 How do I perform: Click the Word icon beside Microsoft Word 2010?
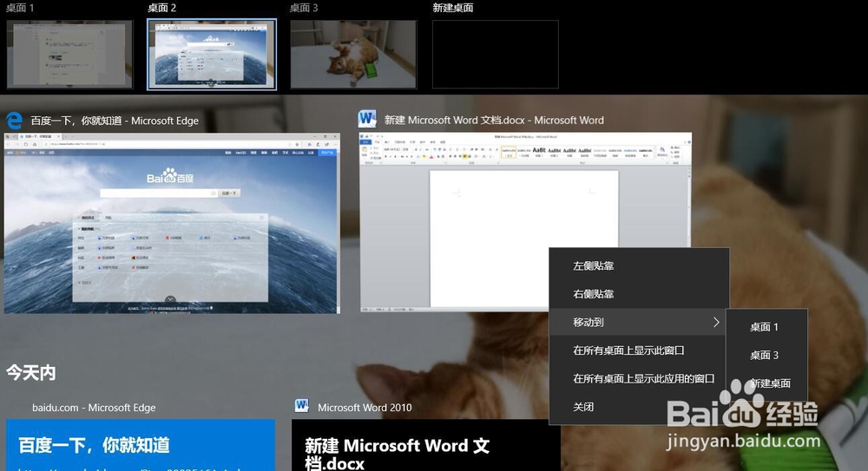point(302,406)
